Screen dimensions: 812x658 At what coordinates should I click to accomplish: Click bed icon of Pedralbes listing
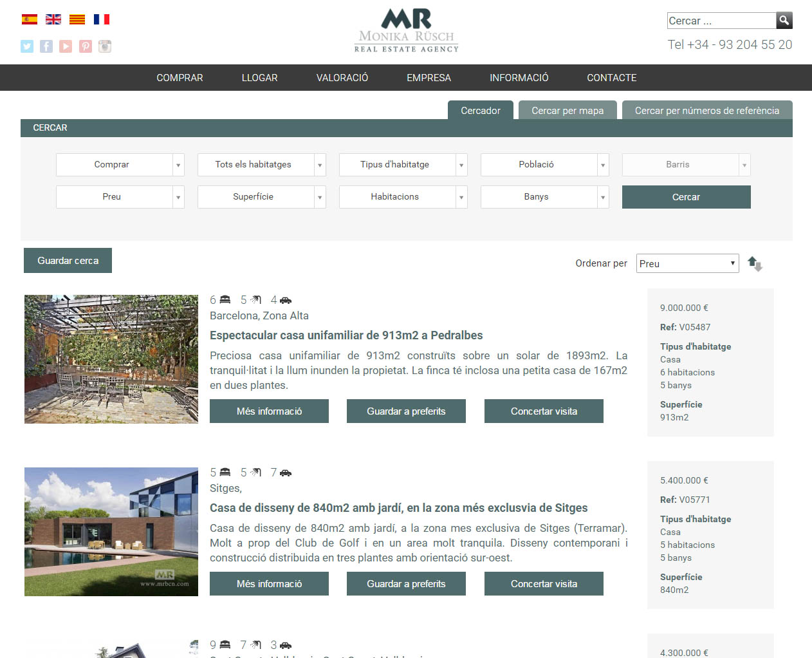(225, 300)
